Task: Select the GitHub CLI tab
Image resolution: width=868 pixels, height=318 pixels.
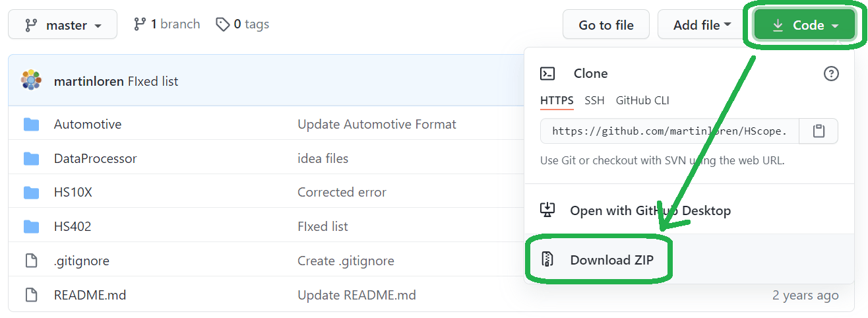Action: (642, 100)
